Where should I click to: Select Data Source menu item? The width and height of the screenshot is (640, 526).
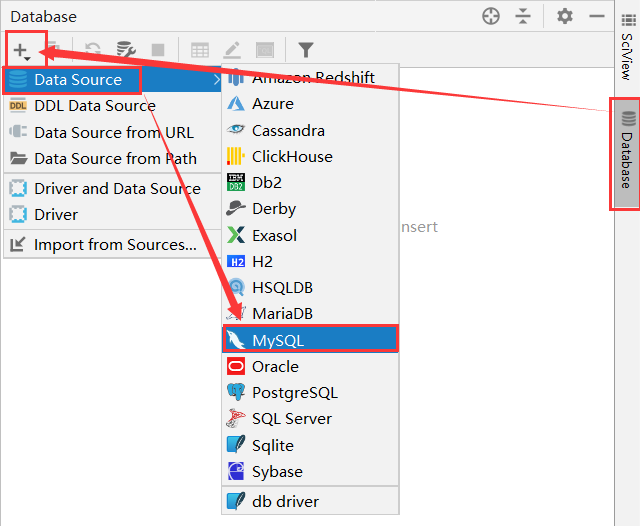click(113, 80)
